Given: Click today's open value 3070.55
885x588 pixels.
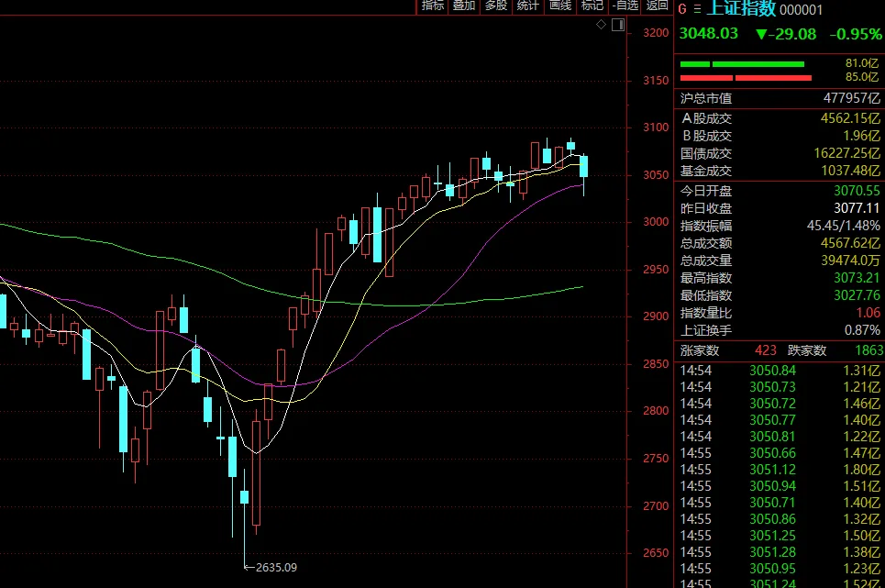Looking at the screenshot, I should pos(857,191).
